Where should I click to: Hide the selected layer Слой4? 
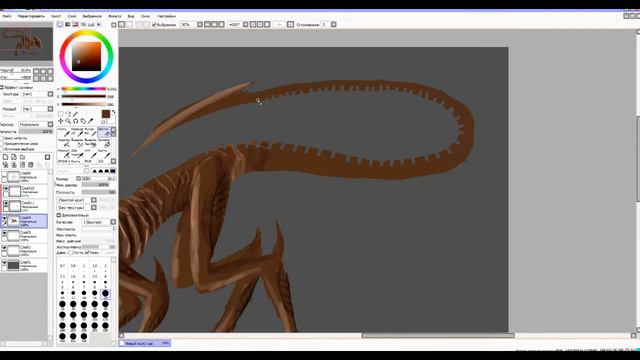tap(4, 219)
